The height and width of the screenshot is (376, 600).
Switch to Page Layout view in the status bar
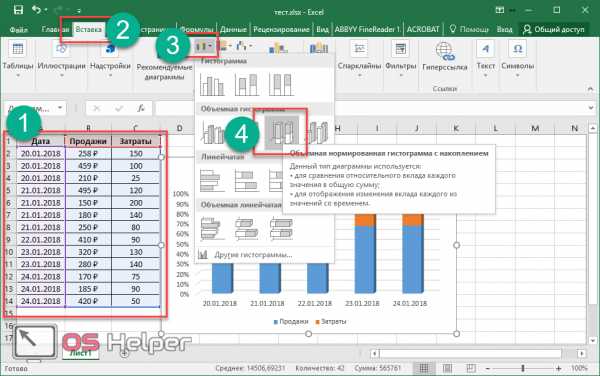[447, 368]
